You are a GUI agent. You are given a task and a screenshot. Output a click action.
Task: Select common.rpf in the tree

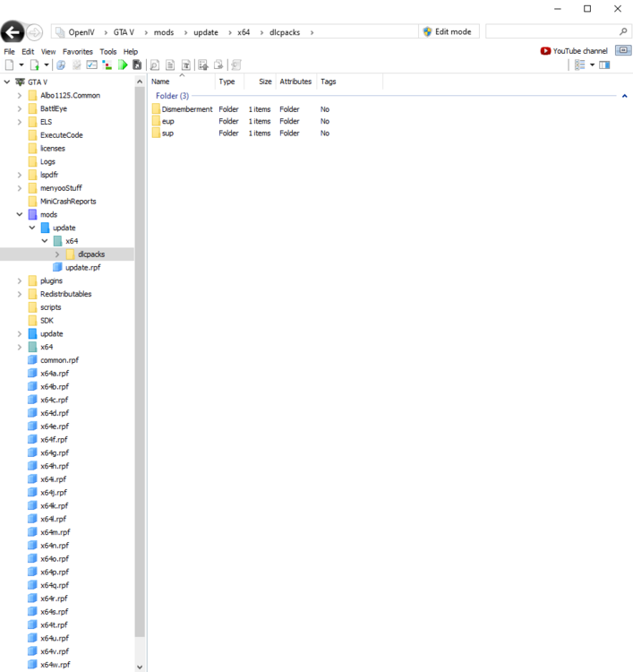click(59, 360)
